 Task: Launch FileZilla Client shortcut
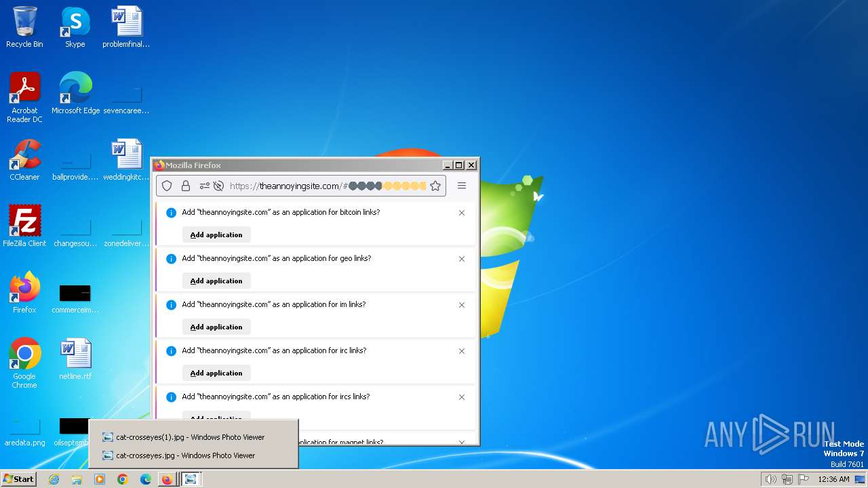point(24,226)
